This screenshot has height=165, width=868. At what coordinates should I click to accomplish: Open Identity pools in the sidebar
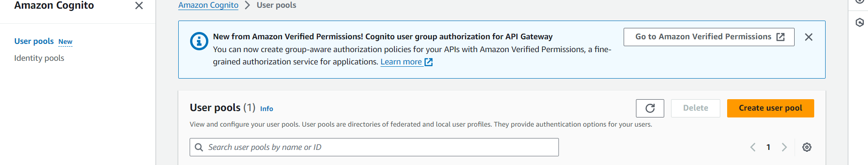[39, 58]
